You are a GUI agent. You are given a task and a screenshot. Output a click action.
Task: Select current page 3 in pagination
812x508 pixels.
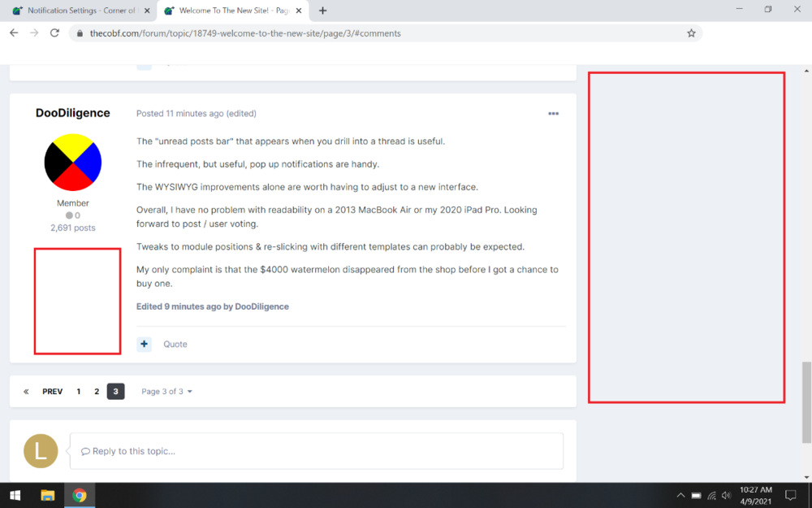(115, 392)
